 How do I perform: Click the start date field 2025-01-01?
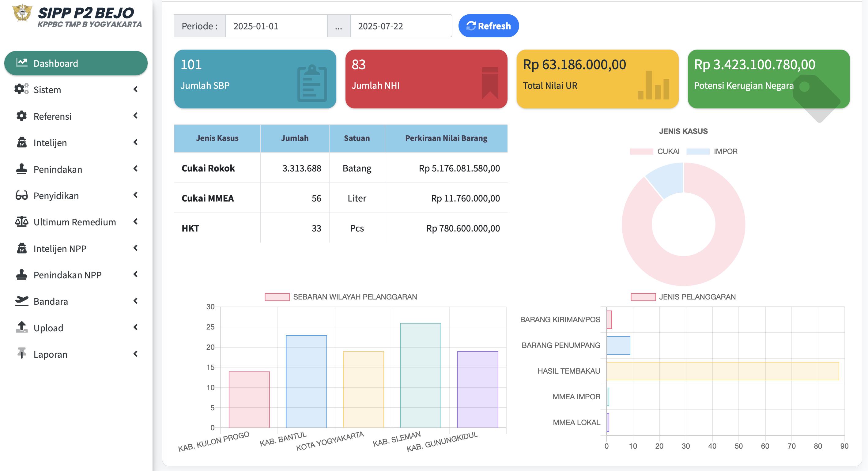point(276,26)
